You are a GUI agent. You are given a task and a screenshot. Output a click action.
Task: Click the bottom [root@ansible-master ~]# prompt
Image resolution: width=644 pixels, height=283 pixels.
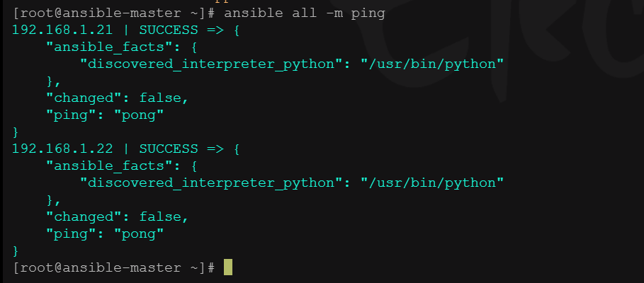point(114,268)
